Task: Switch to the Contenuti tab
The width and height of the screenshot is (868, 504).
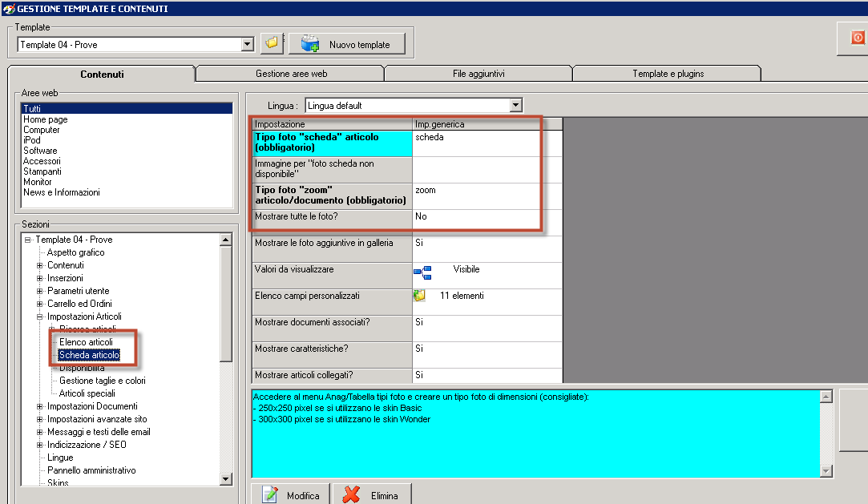Action: click(x=102, y=75)
